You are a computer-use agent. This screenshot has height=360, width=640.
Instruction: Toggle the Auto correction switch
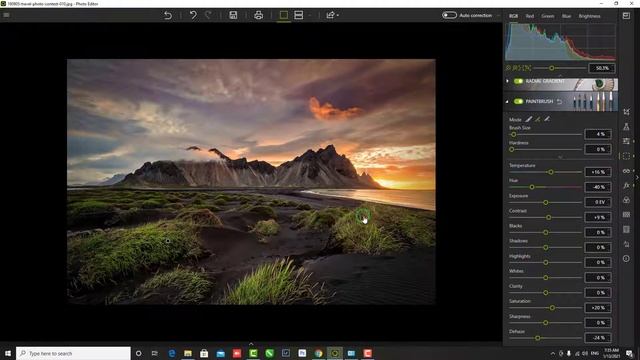[x=449, y=16]
